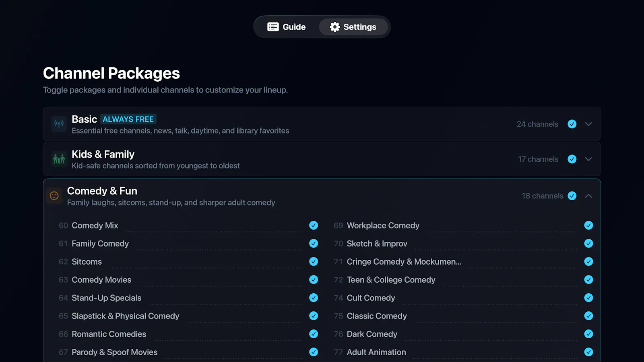644x362 pixels.
Task: Expand the Basic package
Action: [588, 124]
